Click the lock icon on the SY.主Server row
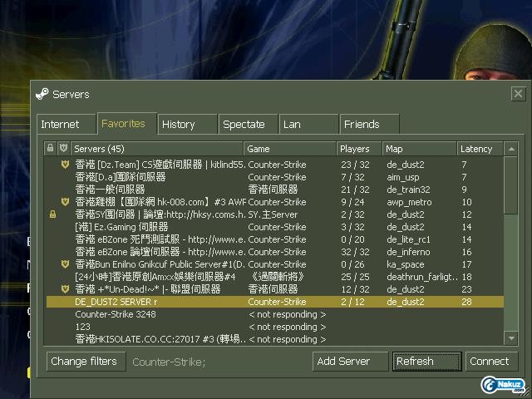Viewport: 532px width, 399px height. pyautogui.click(x=52, y=214)
